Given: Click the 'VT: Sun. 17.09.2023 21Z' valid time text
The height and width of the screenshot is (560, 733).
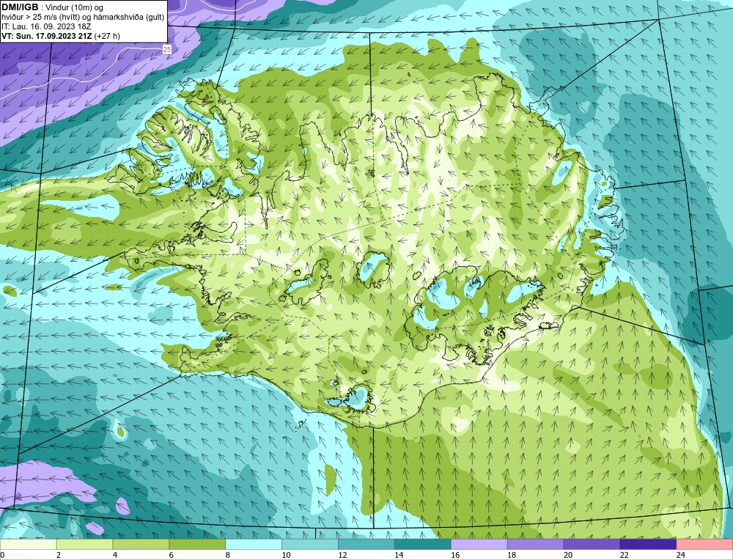Looking at the screenshot, I should 47,36.
